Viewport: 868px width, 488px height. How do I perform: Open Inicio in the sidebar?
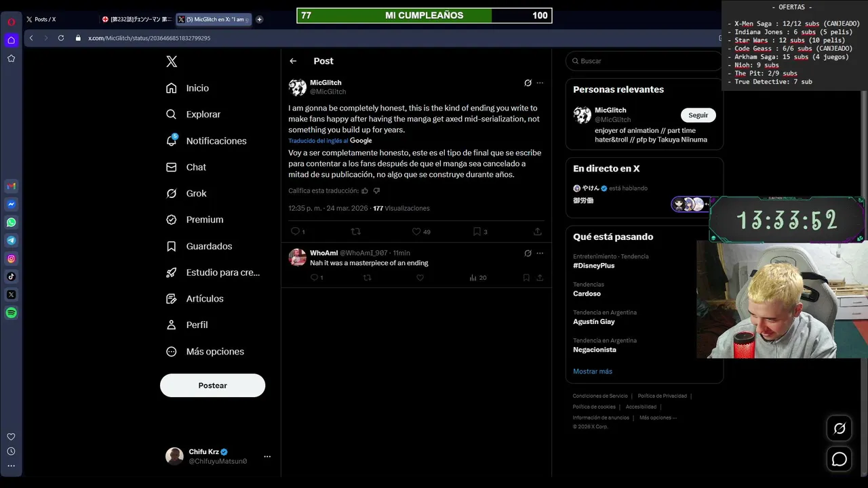click(188, 88)
